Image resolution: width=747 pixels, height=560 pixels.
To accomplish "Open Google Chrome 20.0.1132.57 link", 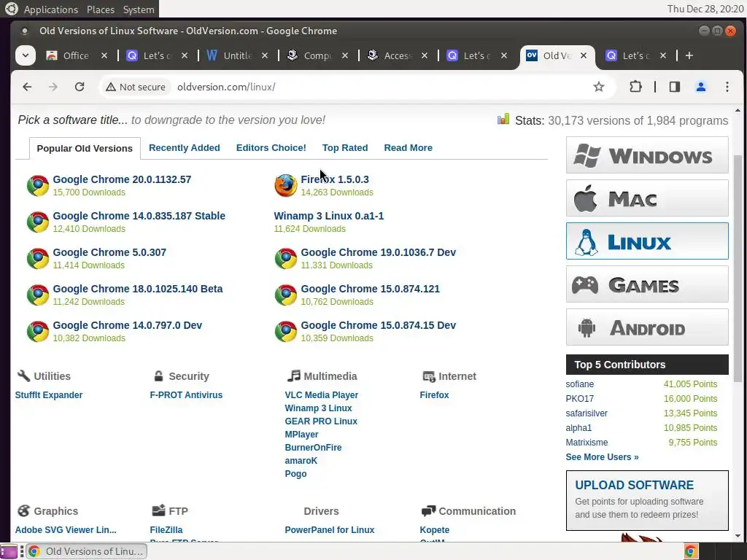I will [x=122, y=179].
